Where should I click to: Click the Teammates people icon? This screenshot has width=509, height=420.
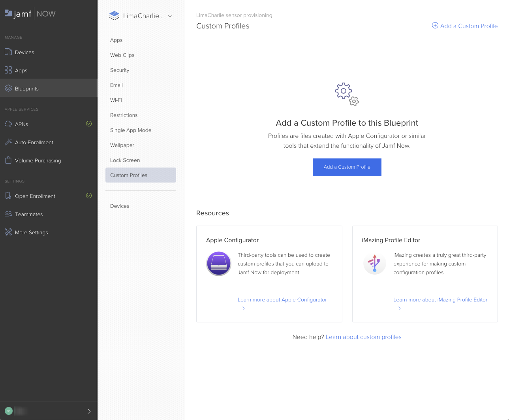click(x=8, y=214)
